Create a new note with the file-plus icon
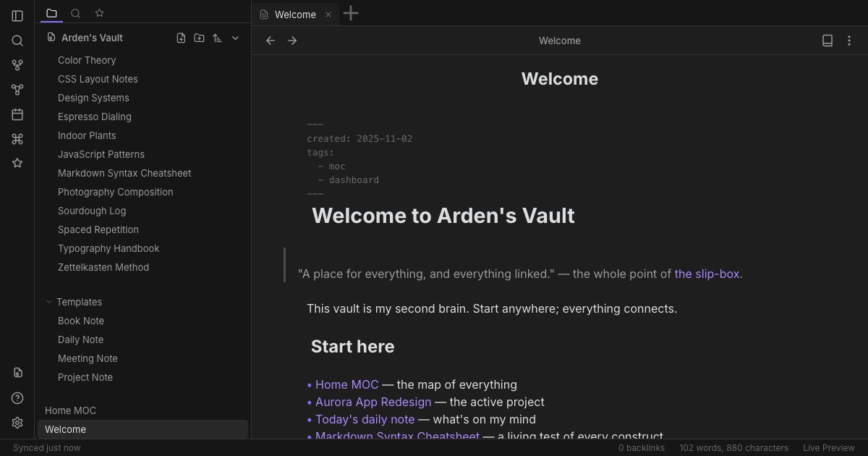Screen dimensions: 868x456 tap(181, 38)
